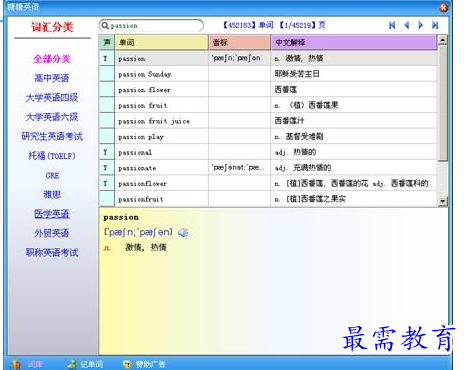Viewport: 464px width, 370px height.
Task: Go to the next page arrow
Action: click(420, 25)
